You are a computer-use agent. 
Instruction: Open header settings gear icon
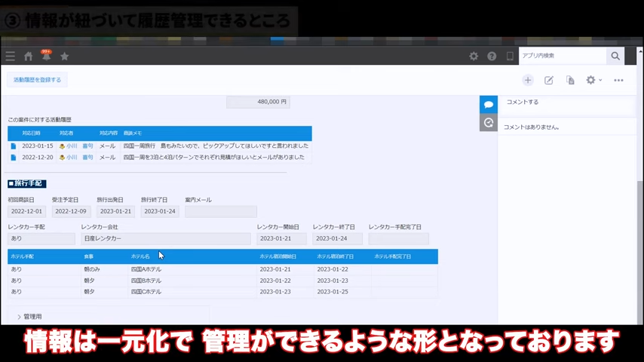coord(474,56)
